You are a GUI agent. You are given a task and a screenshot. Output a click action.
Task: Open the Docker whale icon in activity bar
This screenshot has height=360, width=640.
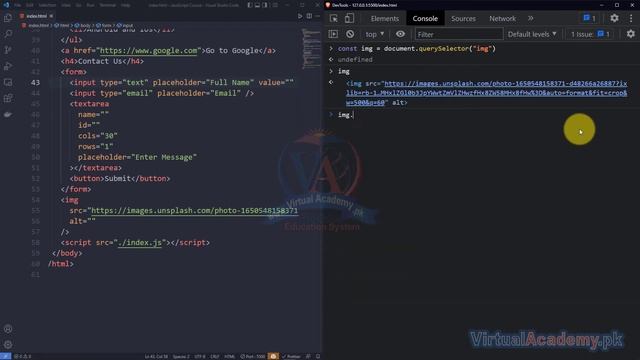point(8,115)
